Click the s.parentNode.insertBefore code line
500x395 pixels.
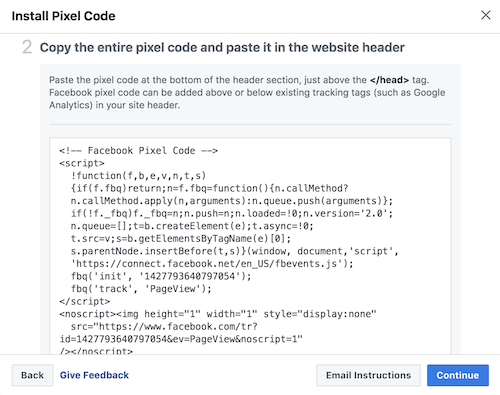click(234, 251)
